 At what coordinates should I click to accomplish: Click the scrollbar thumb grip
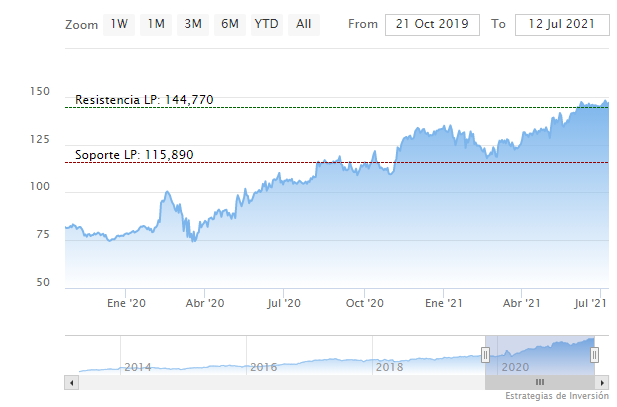[x=539, y=382]
